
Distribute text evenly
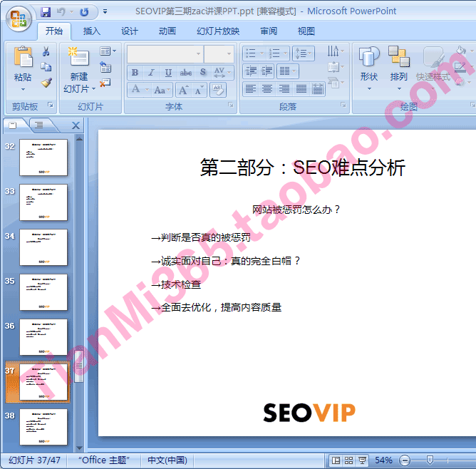[318, 89]
